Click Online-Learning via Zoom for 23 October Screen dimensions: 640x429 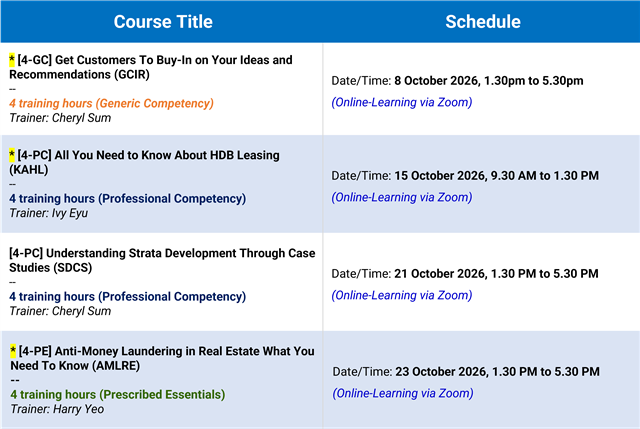click(x=403, y=393)
